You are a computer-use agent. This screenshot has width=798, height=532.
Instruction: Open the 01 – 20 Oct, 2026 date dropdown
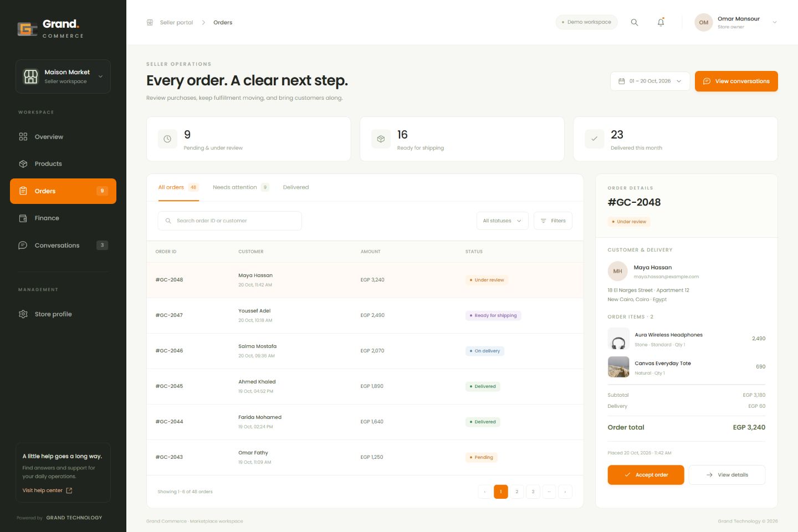click(x=650, y=81)
